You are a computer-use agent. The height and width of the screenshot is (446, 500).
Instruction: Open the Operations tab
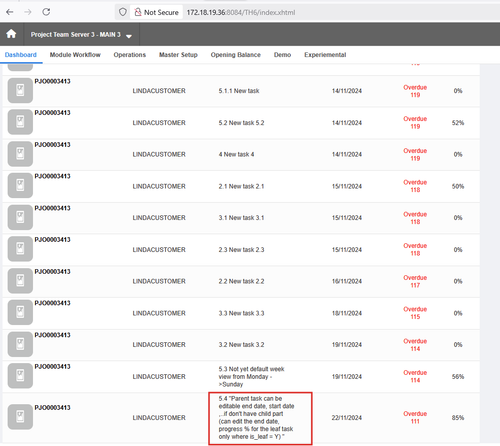[x=130, y=55]
